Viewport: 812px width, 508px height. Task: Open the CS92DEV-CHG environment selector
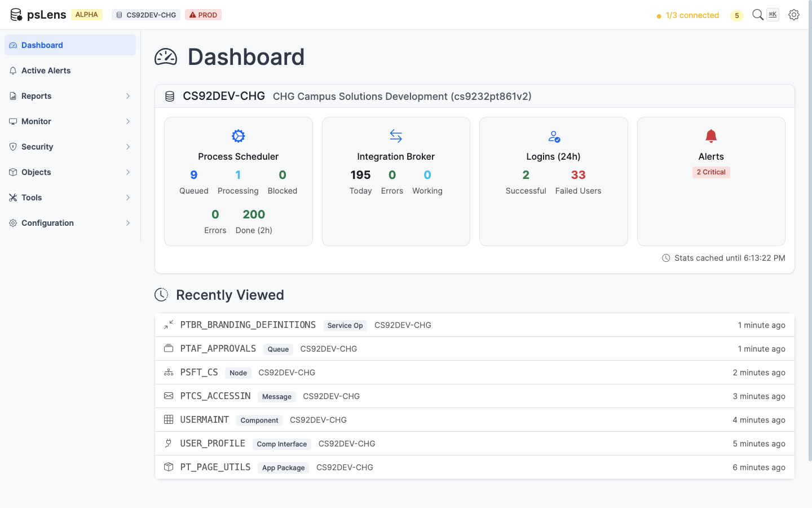146,15
